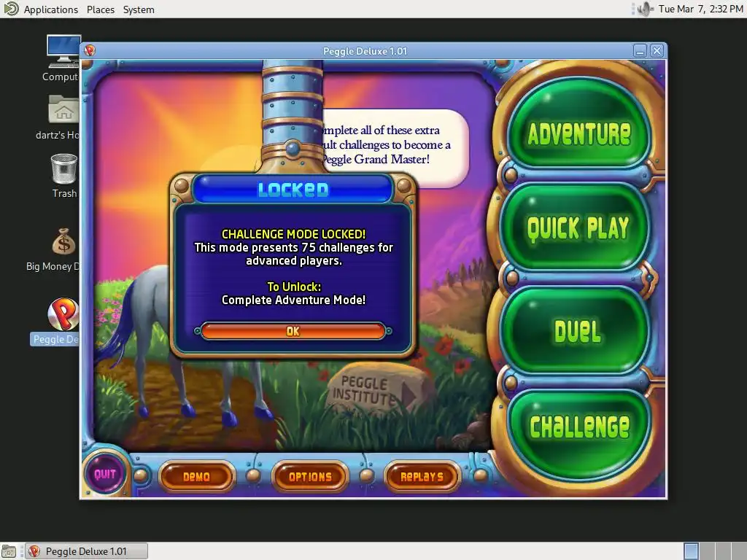The width and height of the screenshot is (747, 560).
Task: Click OK in the Locked dialog
Action: tap(293, 331)
